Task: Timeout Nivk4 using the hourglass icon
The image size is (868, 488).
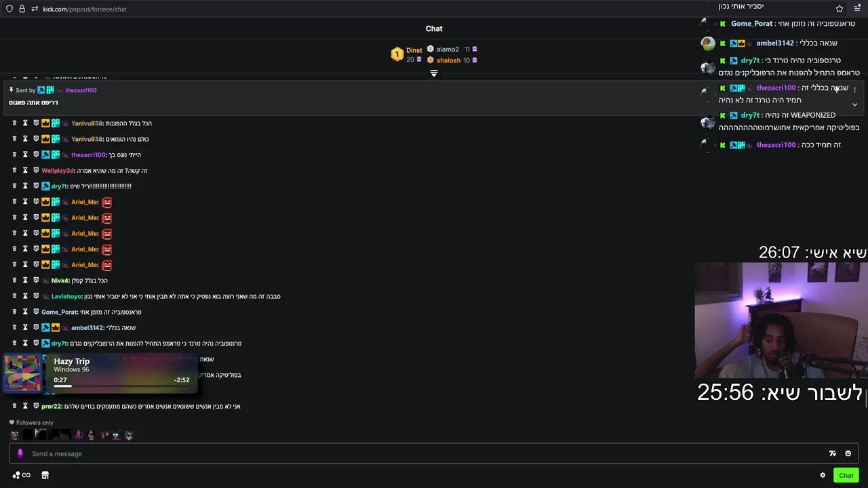Action: [25, 280]
